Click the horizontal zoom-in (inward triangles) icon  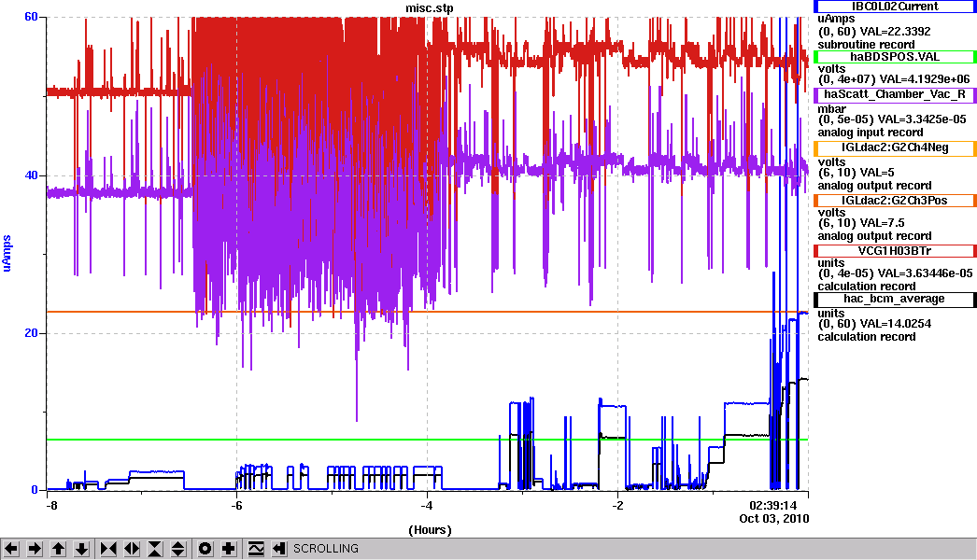(x=108, y=549)
